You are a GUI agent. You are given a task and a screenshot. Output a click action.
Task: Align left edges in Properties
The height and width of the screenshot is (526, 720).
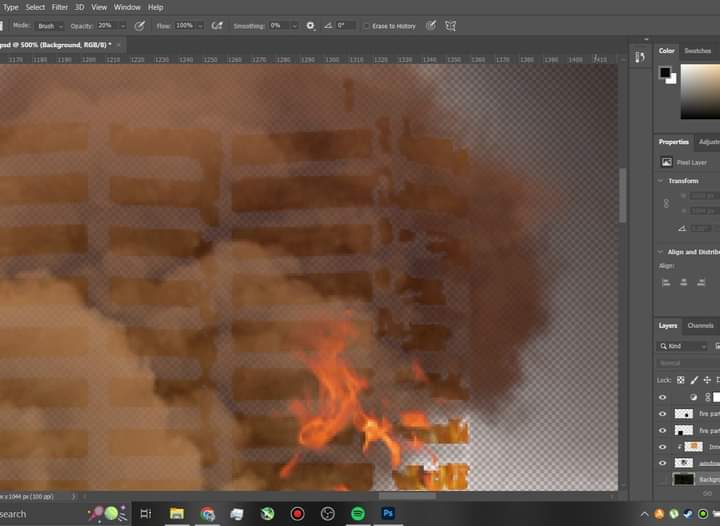click(666, 282)
